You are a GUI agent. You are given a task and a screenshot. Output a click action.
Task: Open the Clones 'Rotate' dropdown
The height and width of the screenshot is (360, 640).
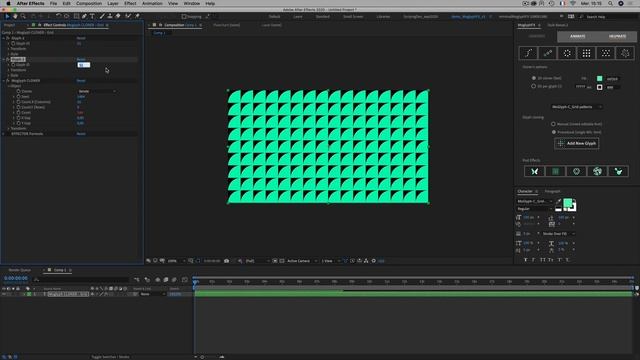pos(97,91)
